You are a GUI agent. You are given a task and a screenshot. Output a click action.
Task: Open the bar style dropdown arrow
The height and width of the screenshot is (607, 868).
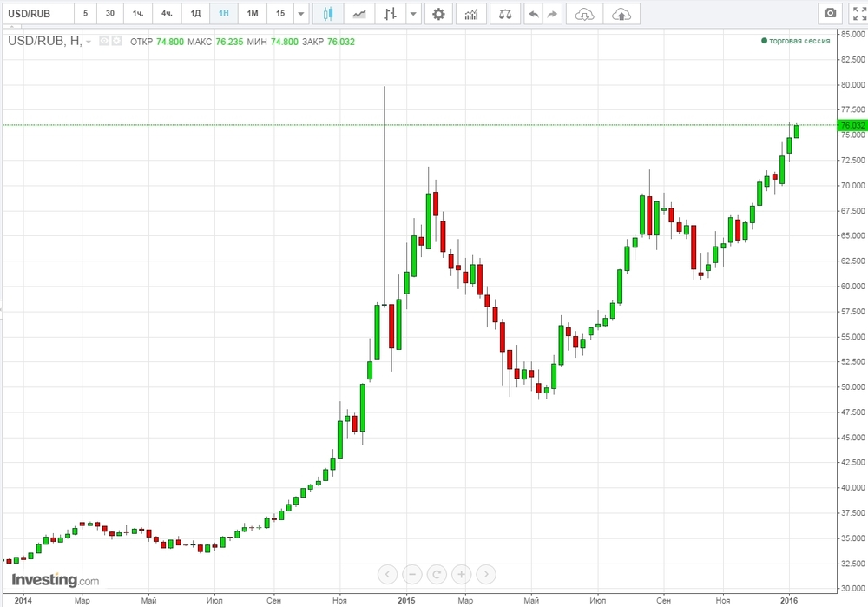click(412, 14)
